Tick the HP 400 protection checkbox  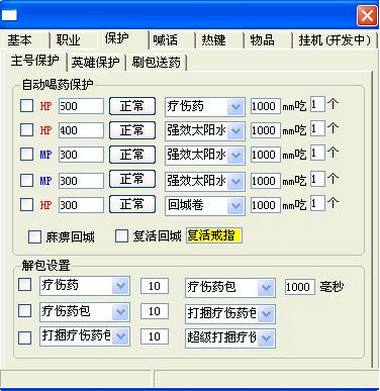point(27,130)
